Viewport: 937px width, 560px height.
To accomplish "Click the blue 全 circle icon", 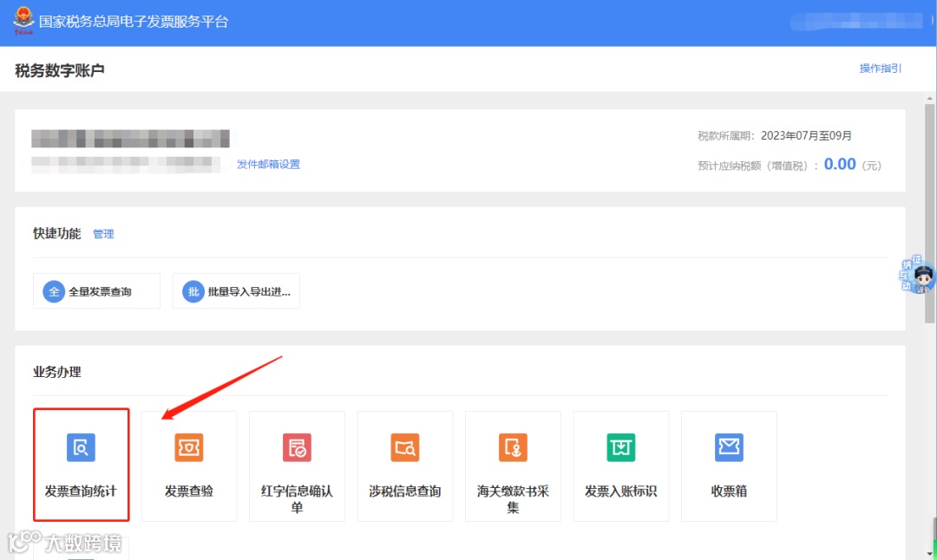I will coord(54,291).
